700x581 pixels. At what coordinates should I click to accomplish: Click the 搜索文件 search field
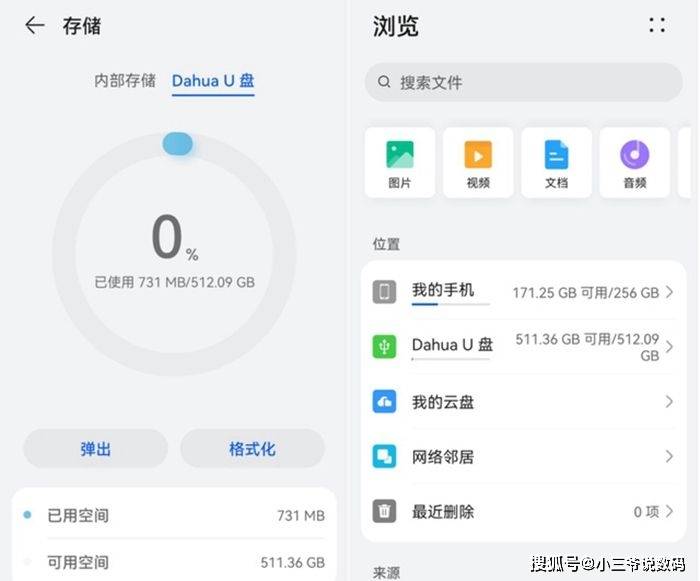(524, 82)
